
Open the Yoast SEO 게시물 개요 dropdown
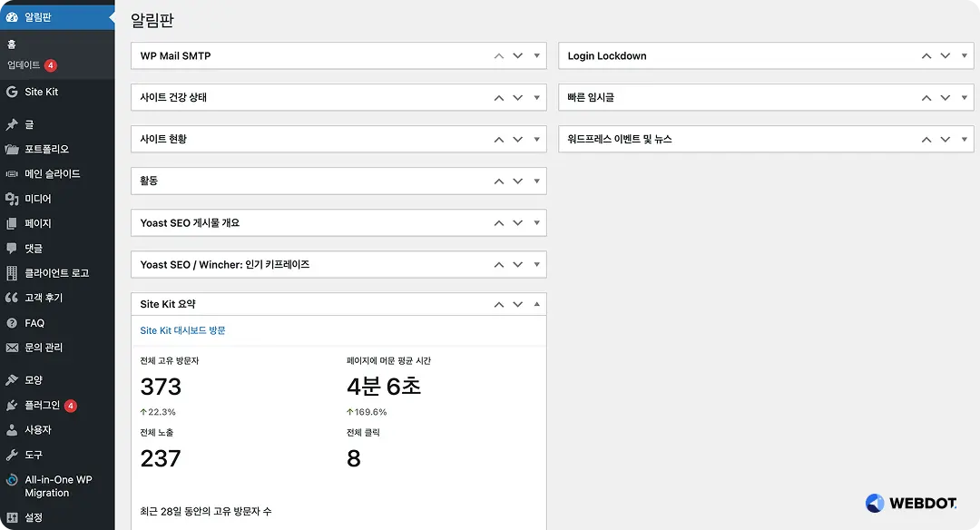(537, 222)
